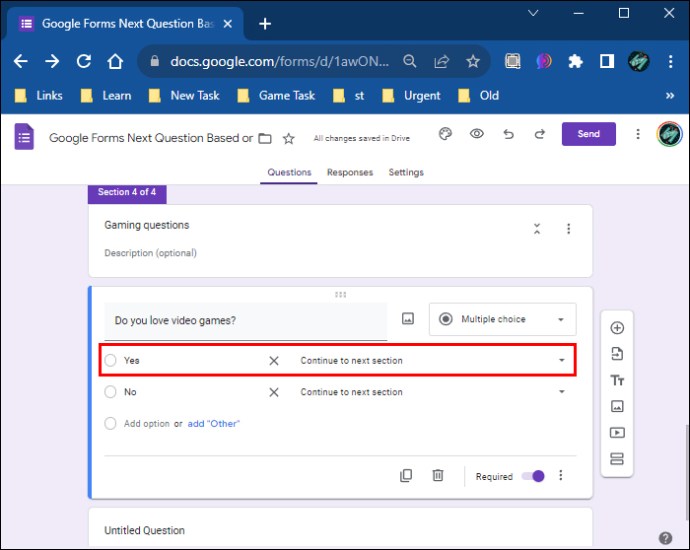Screen dimensions: 690x550
Task: Add image from the side toolbar
Action: (x=617, y=406)
